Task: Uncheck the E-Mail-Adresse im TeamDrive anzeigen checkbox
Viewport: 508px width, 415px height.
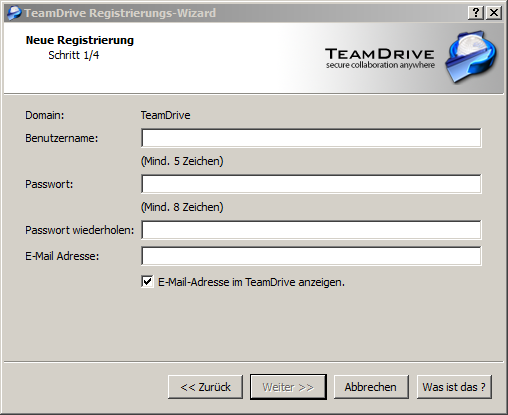Action: tap(147, 282)
